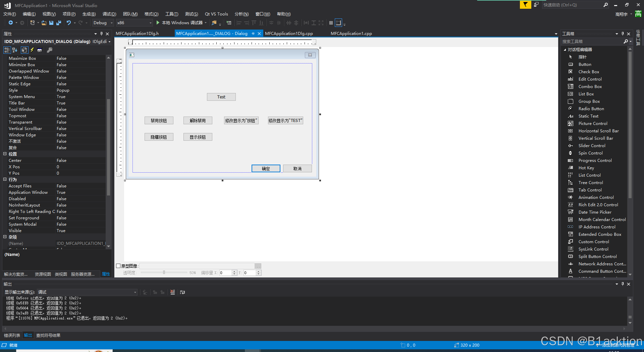Open the properties object selector dropdown

[x=109, y=42]
